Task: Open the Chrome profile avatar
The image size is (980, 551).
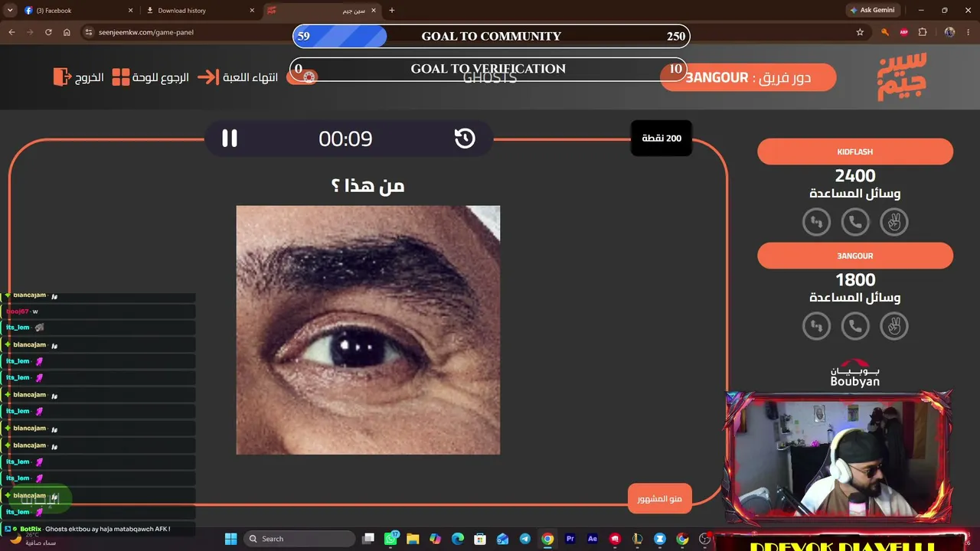Action: point(950,32)
